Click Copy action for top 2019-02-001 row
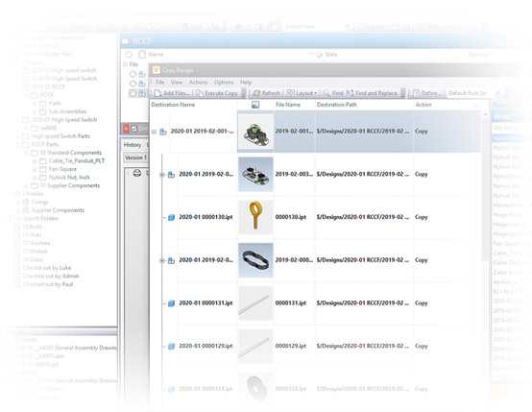This screenshot has width=532, height=412. [x=421, y=132]
